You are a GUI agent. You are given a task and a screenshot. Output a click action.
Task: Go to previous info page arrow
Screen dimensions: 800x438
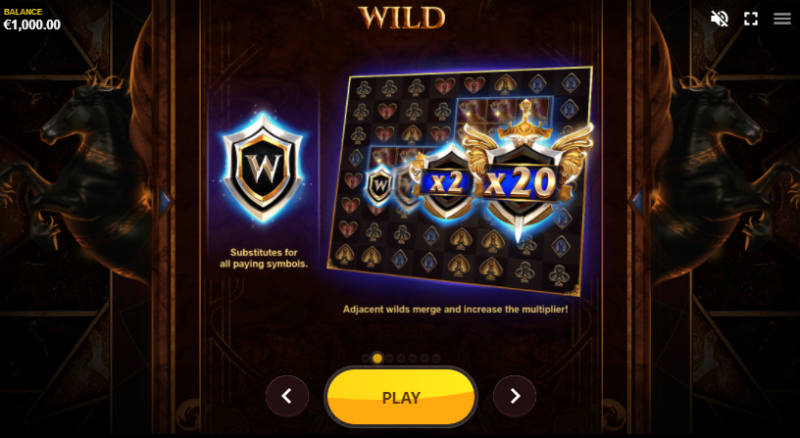click(x=287, y=396)
